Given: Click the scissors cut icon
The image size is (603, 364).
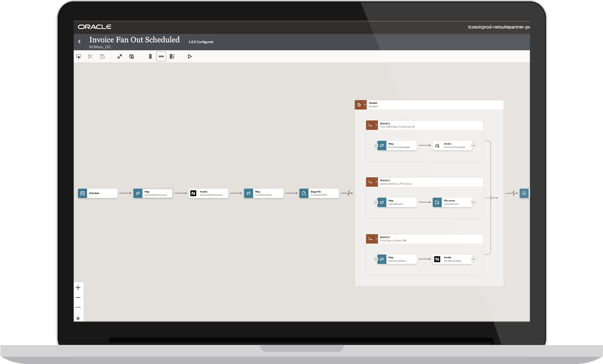Looking at the screenshot, I should click(x=90, y=57).
